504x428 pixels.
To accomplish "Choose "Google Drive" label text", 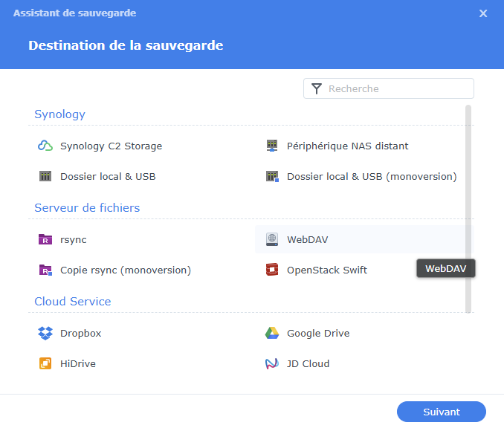I will pos(318,333).
